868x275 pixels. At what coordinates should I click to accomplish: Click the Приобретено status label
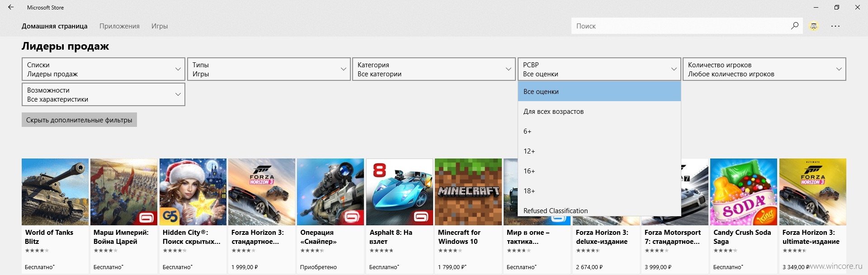(318, 267)
